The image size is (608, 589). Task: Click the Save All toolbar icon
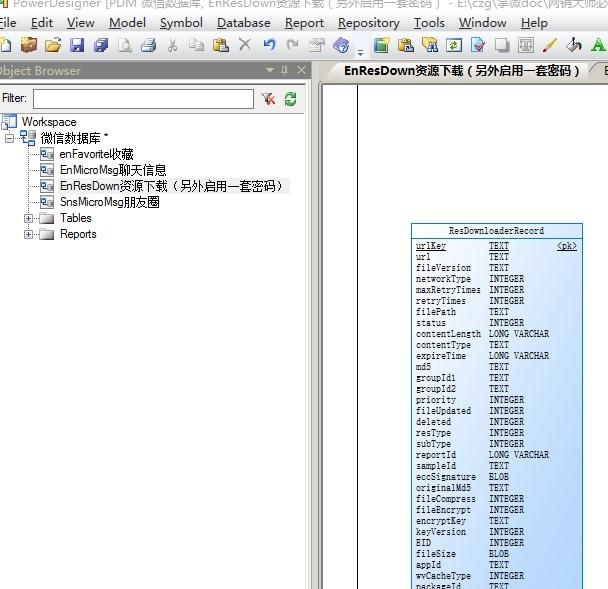tap(101, 45)
